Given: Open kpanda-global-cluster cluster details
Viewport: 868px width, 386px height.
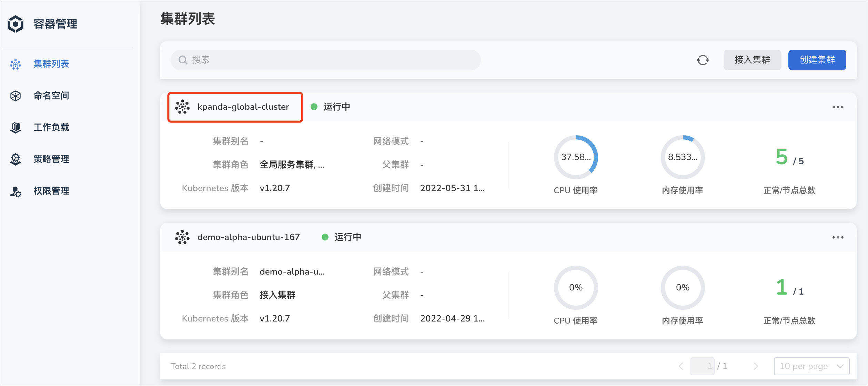Looking at the screenshot, I should coord(243,107).
